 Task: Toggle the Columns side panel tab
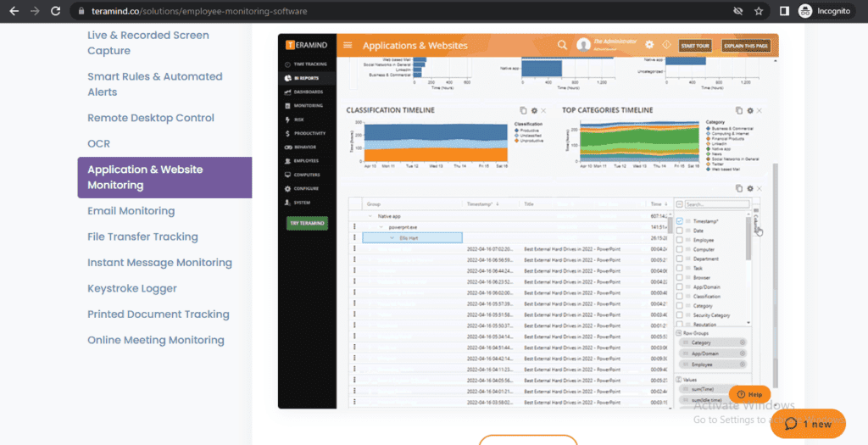point(756,222)
